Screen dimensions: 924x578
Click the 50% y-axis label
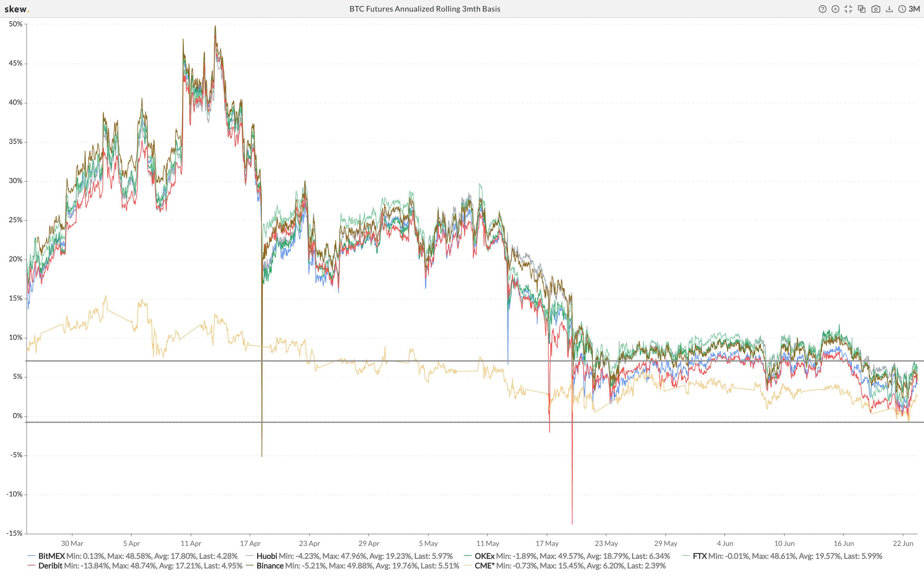point(16,24)
